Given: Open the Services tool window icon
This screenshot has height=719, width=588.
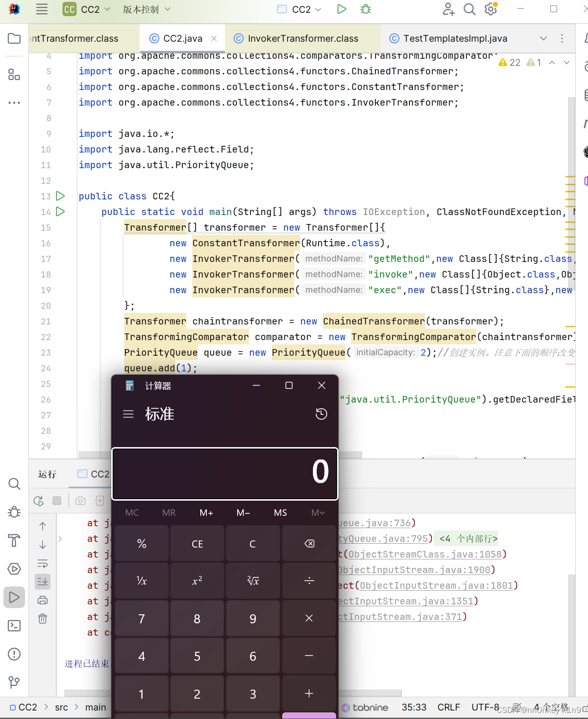Looking at the screenshot, I should pos(14,569).
